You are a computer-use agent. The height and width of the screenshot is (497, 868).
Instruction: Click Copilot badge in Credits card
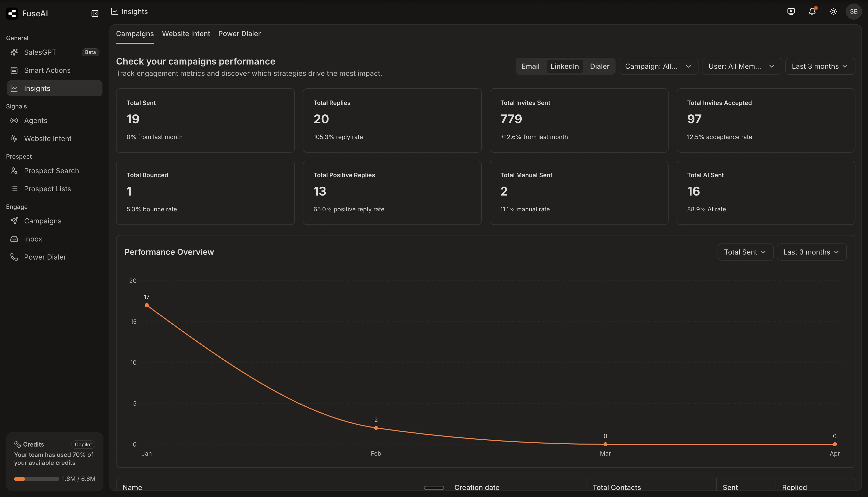(x=83, y=445)
